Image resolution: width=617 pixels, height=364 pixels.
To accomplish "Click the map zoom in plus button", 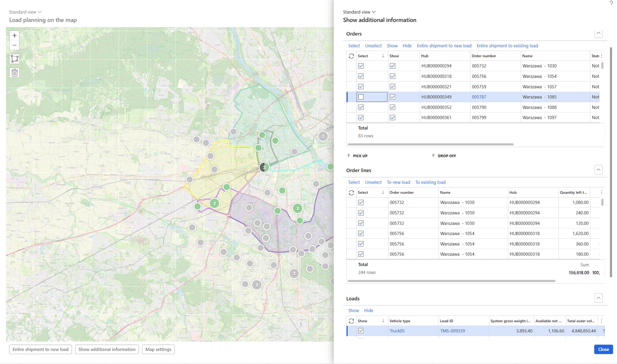I will pos(14,36).
